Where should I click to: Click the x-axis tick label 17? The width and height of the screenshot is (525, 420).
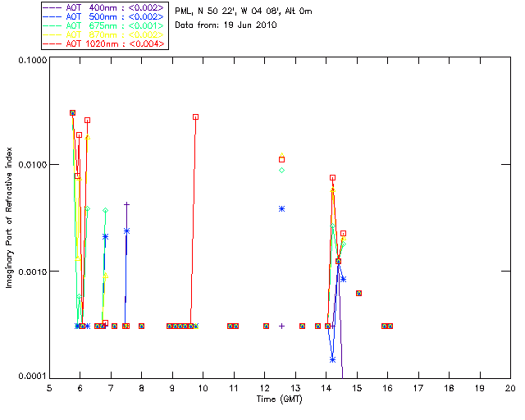(x=418, y=388)
